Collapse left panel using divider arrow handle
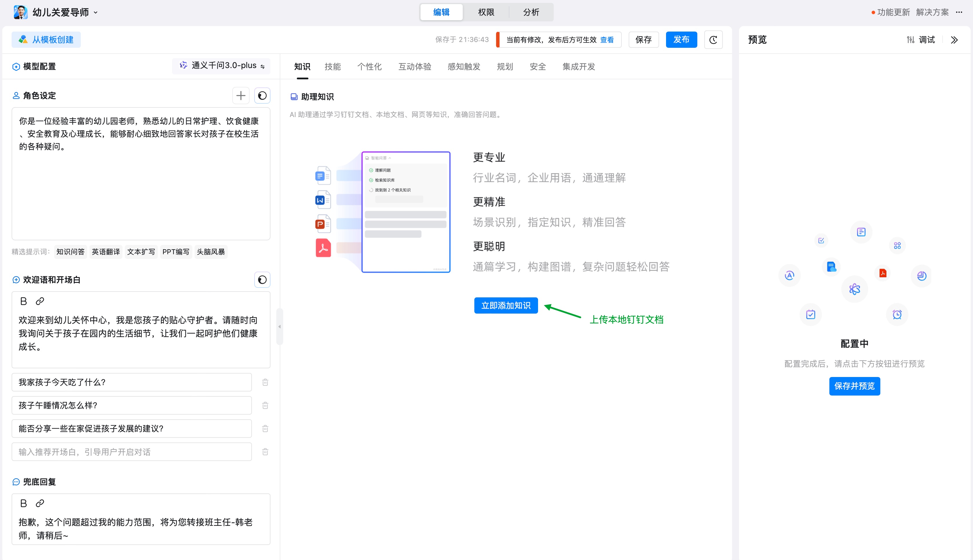The height and width of the screenshot is (560, 973). [280, 327]
